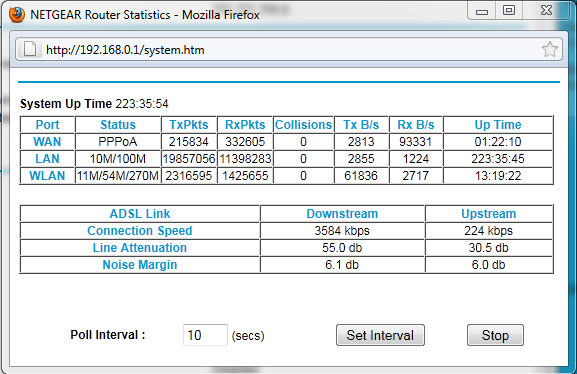577x374 pixels.
Task: Click downstream speed 3584 kbps
Action: (x=342, y=231)
